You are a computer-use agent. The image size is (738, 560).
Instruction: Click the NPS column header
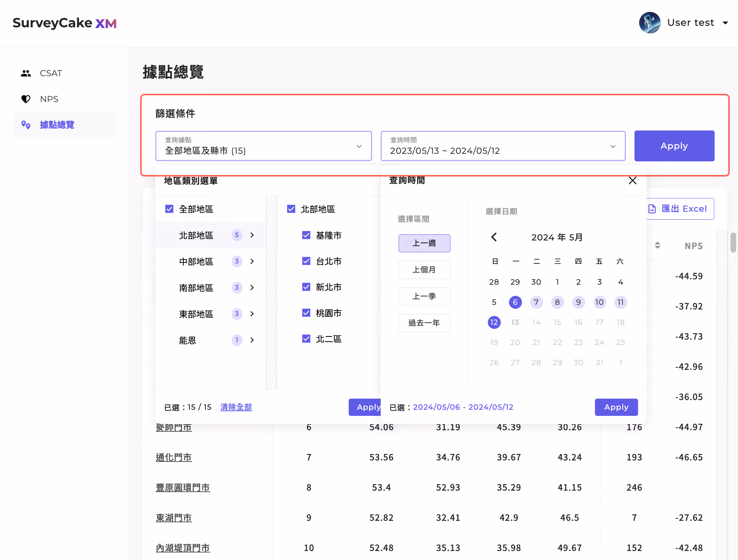click(693, 246)
